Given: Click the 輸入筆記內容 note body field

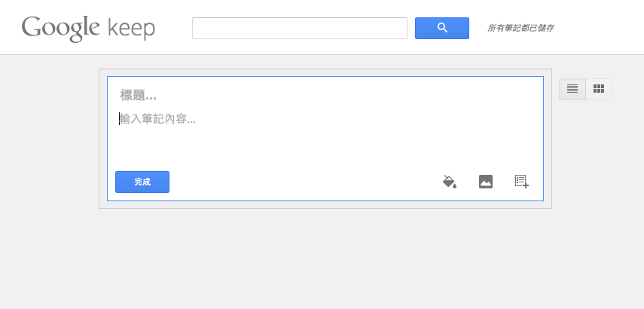Looking at the screenshot, I should click(326, 120).
